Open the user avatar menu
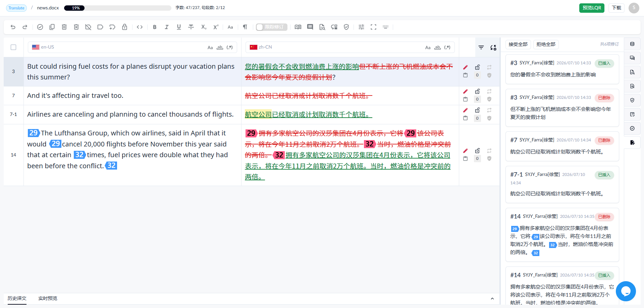Screen dimensions: 644x308 point(634,8)
